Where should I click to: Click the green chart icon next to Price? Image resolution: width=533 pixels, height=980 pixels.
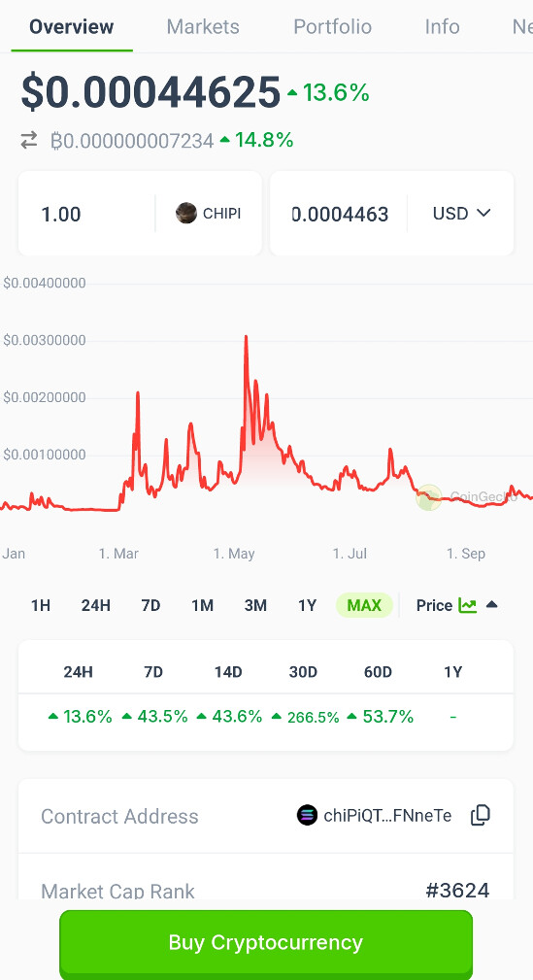point(467,605)
